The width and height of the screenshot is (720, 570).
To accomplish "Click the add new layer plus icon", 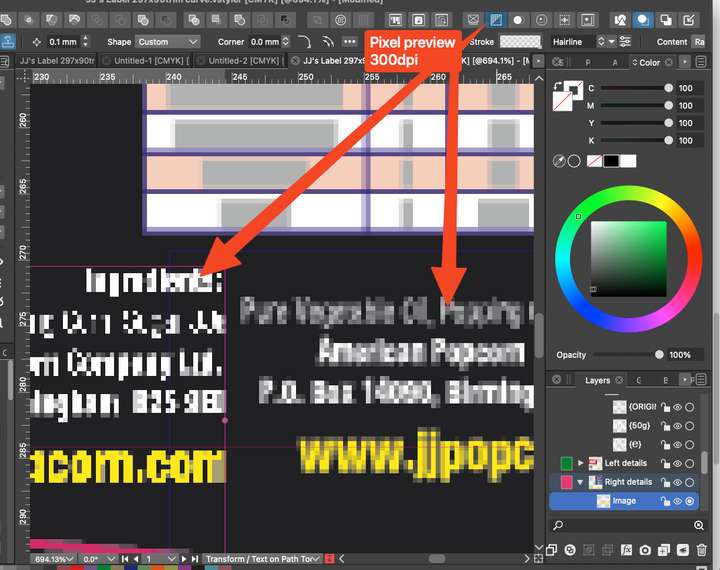I will coord(664,550).
